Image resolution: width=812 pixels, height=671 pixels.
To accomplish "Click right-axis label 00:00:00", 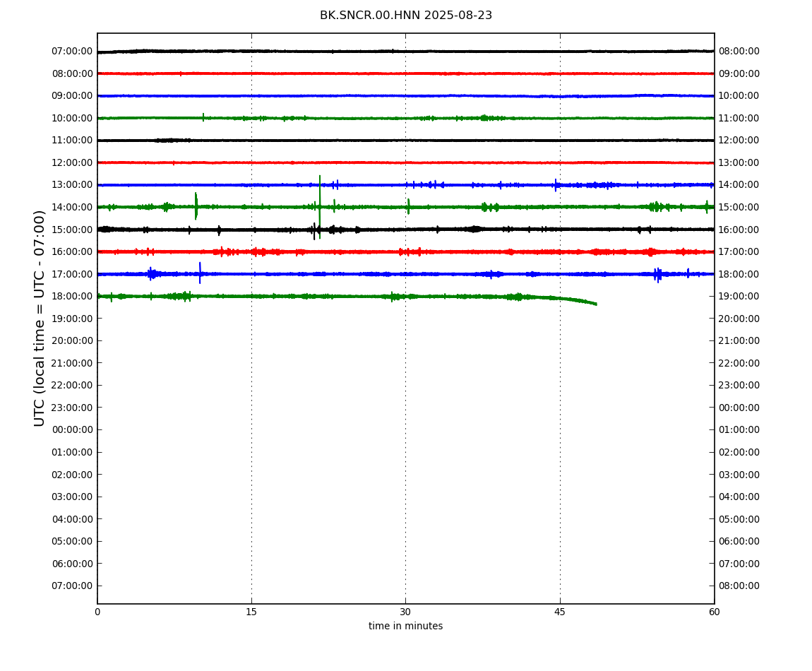I will pyautogui.click(x=739, y=408).
